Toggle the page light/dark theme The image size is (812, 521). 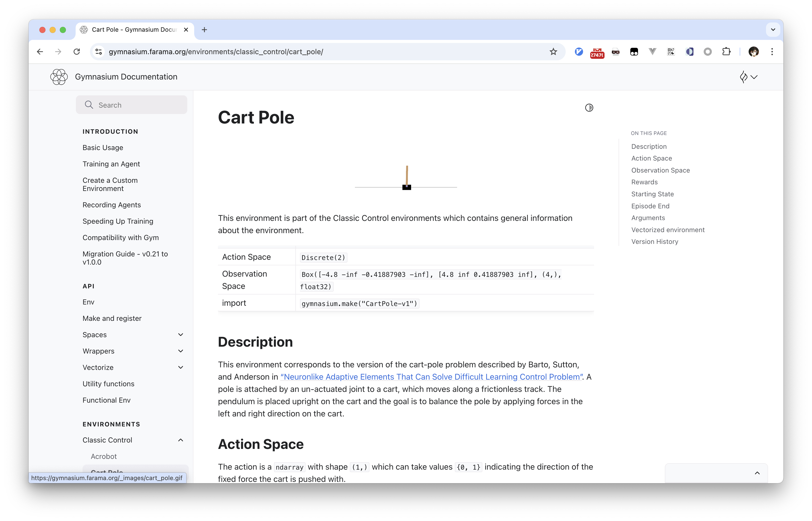click(589, 108)
